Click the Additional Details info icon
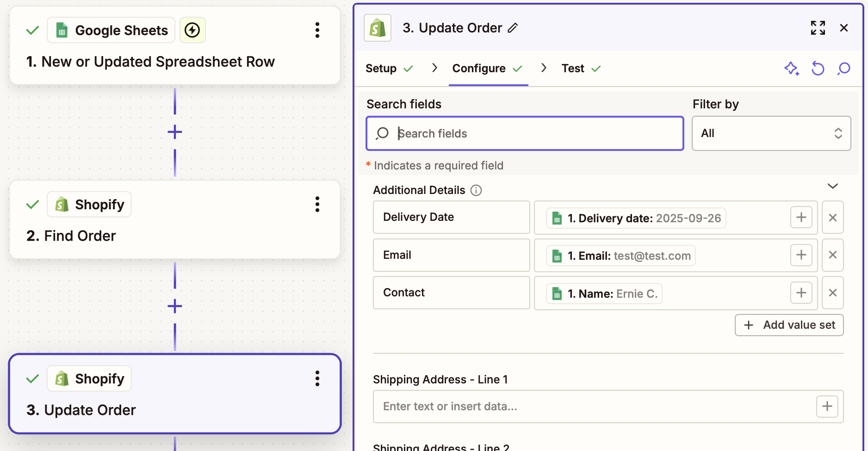Image resolution: width=868 pixels, height=451 pixels. (476, 190)
